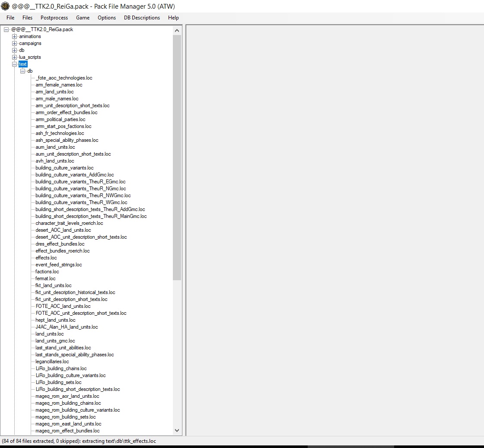Select the campaigns folder label
The image size is (484, 448).
tap(30, 43)
